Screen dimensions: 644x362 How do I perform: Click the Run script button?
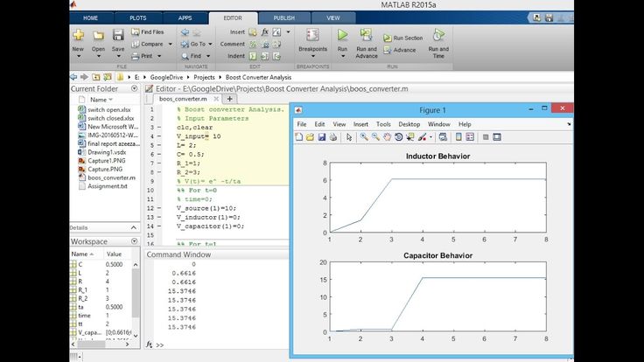point(343,38)
